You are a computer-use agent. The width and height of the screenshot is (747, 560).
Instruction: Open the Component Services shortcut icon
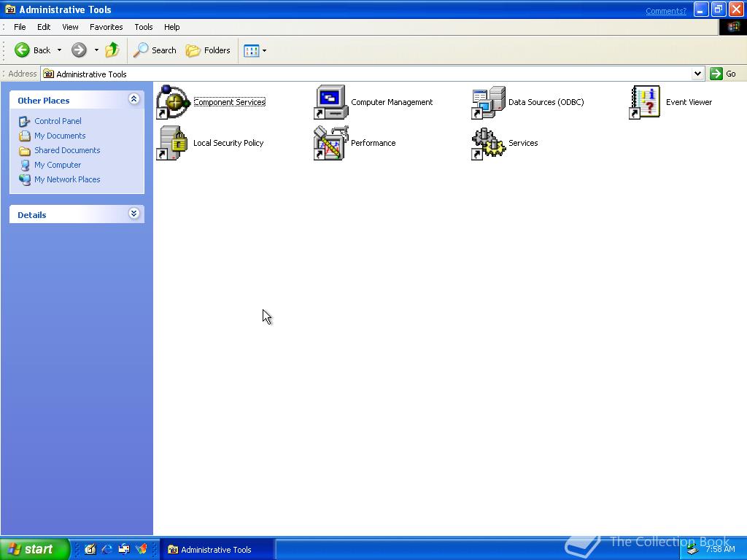(173, 102)
